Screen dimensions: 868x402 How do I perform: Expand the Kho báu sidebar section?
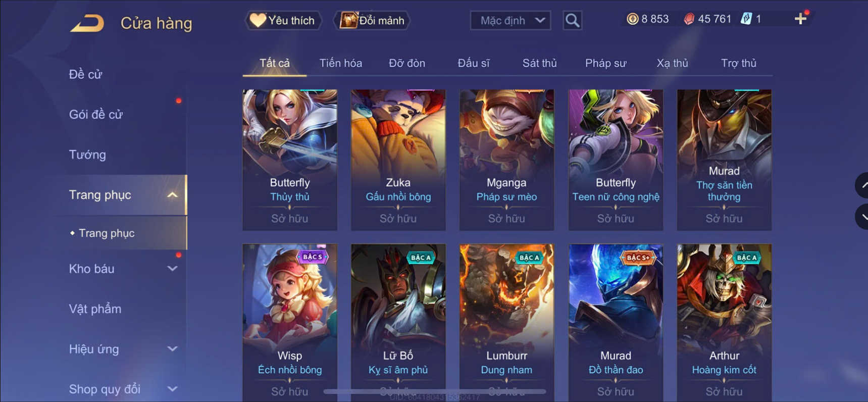(x=172, y=269)
